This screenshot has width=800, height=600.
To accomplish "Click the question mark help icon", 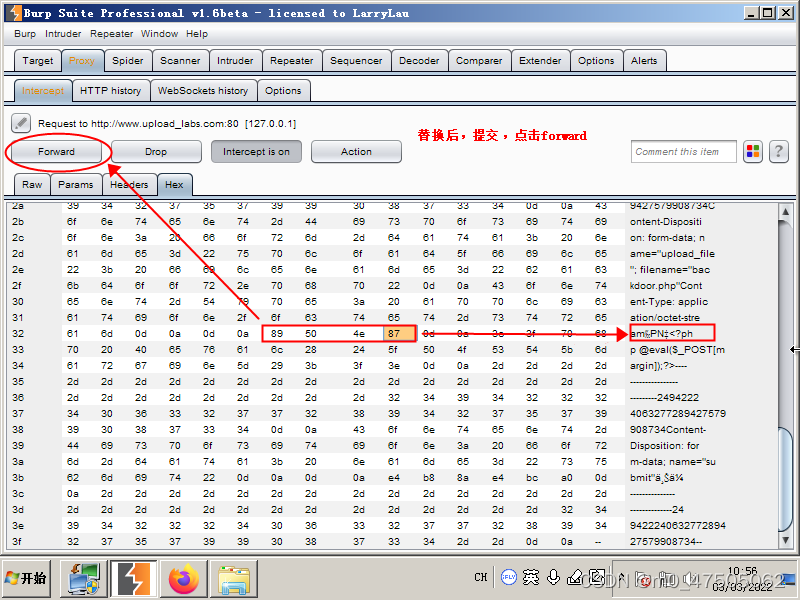I will point(779,152).
